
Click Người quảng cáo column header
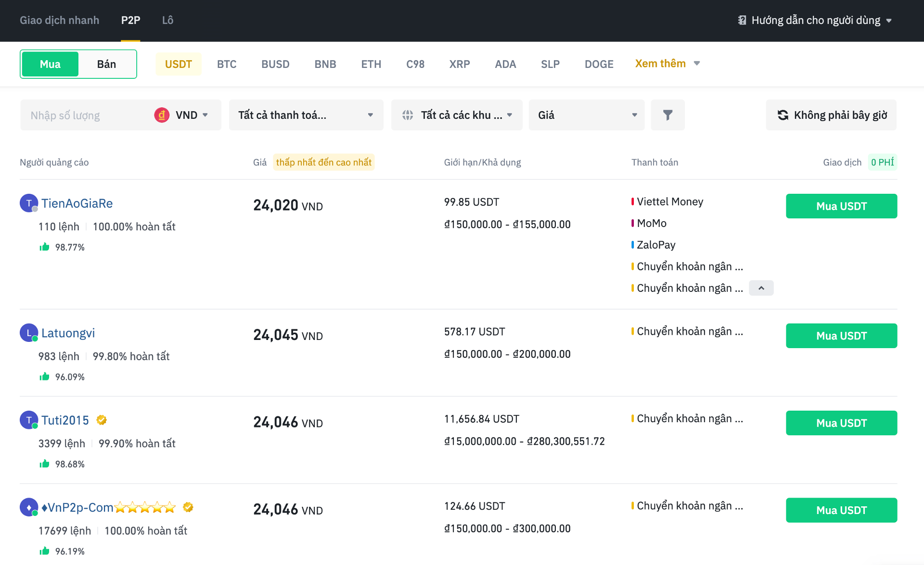(x=54, y=162)
